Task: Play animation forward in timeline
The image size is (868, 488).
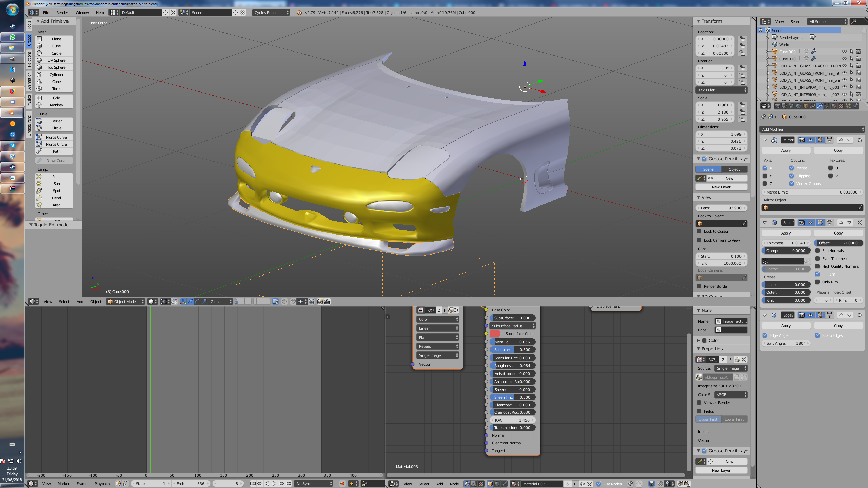Action: 274,484
